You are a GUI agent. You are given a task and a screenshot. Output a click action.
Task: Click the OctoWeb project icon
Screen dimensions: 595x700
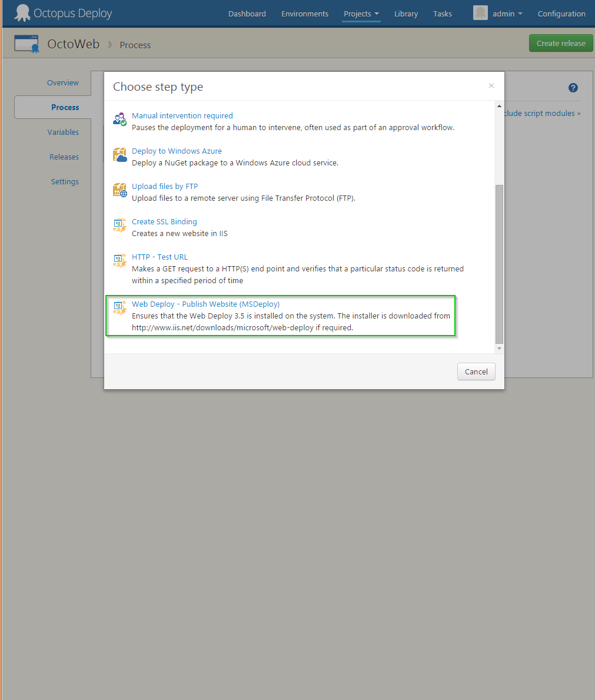pos(26,43)
